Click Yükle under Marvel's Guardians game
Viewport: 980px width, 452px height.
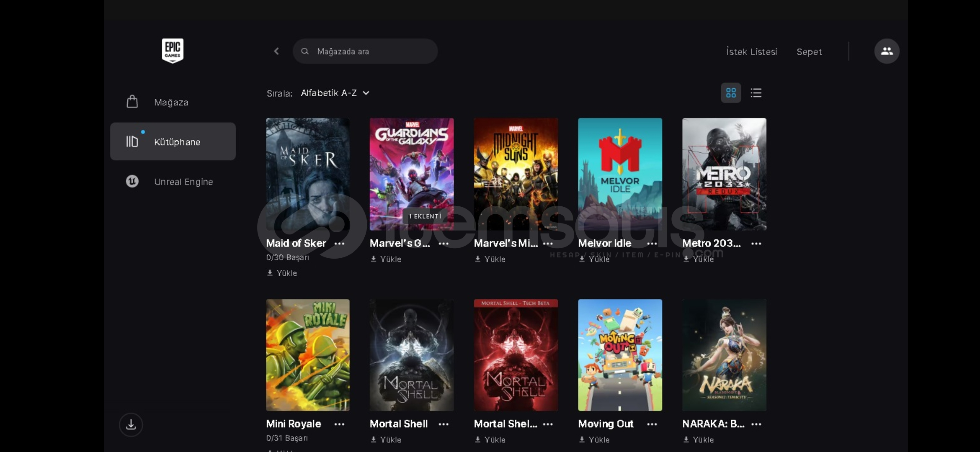click(x=386, y=259)
